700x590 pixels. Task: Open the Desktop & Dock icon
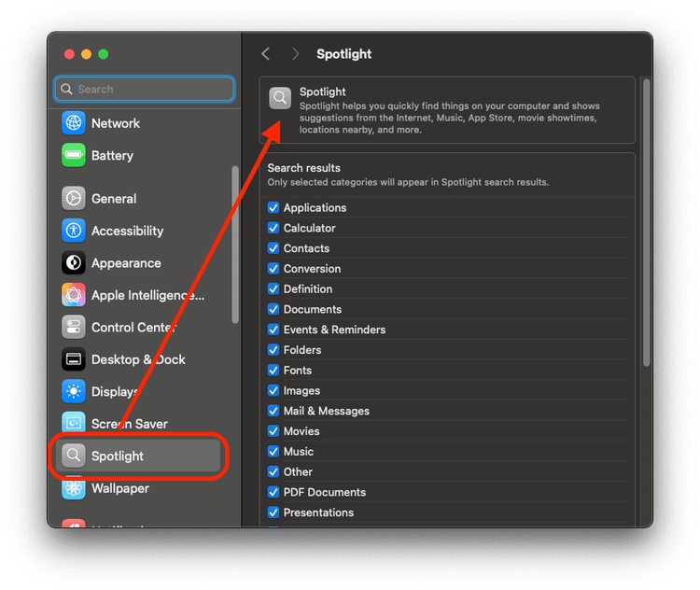click(74, 359)
